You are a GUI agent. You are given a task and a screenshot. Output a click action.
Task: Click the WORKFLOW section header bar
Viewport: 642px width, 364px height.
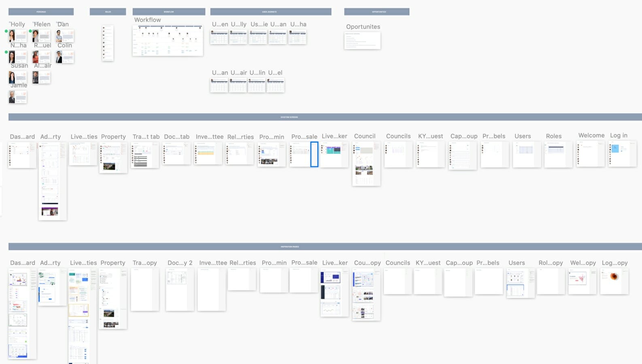click(169, 12)
